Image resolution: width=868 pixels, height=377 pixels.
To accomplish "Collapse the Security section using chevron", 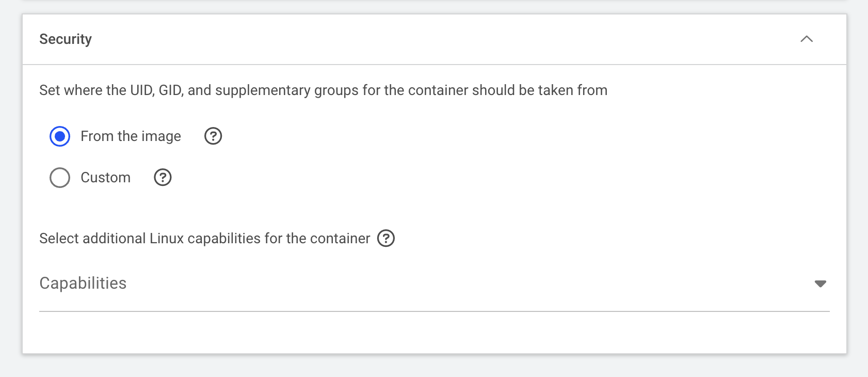I will (807, 39).
